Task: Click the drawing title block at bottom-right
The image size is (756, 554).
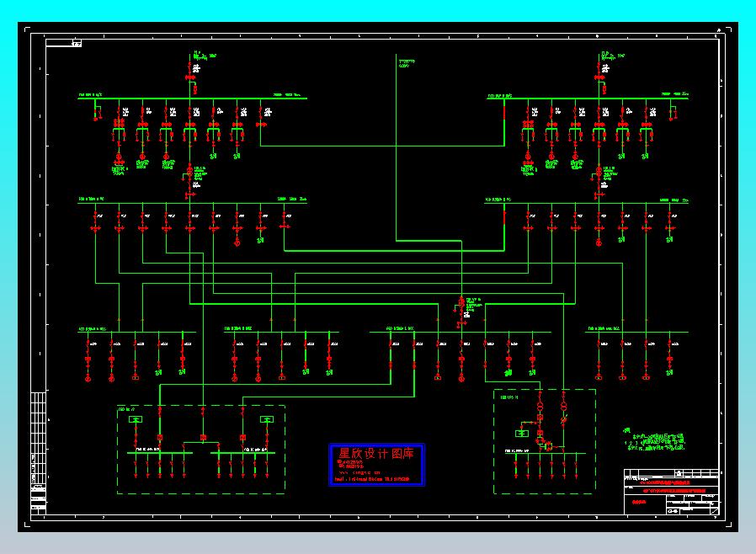Action: point(672,492)
